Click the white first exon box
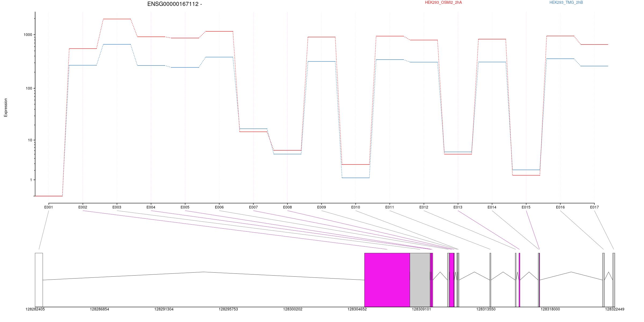The image size is (644, 322). 39,280
